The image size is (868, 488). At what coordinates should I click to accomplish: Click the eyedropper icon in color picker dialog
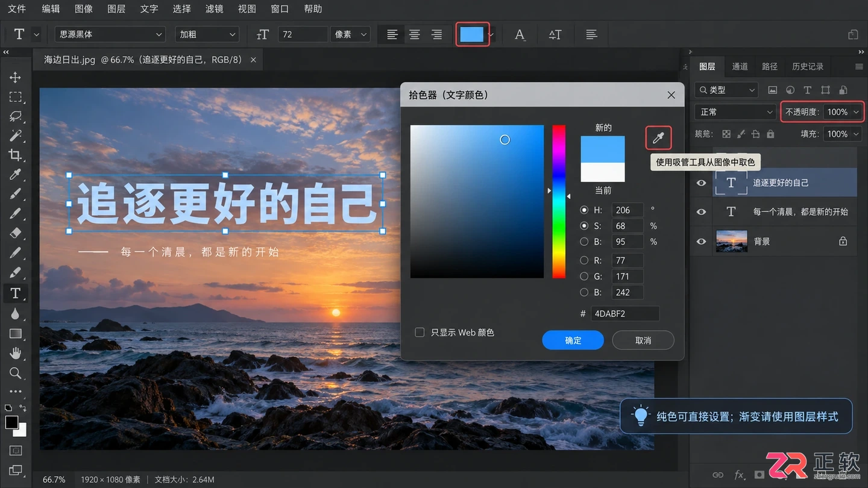coord(658,139)
